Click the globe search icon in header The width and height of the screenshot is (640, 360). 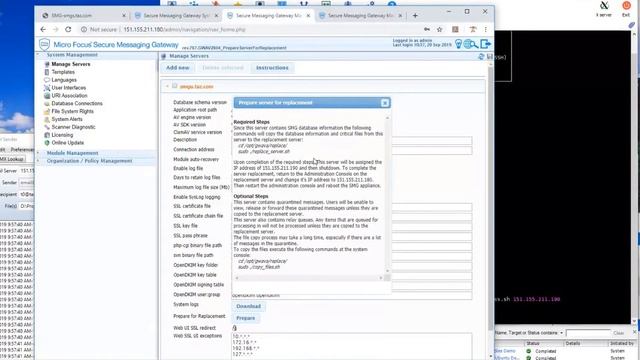click(471, 44)
